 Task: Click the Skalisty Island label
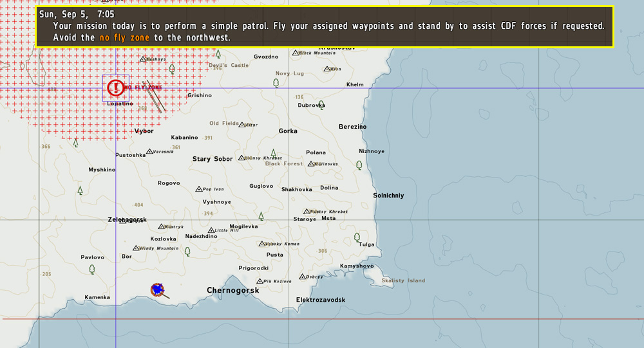pyautogui.click(x=403, y=280)
